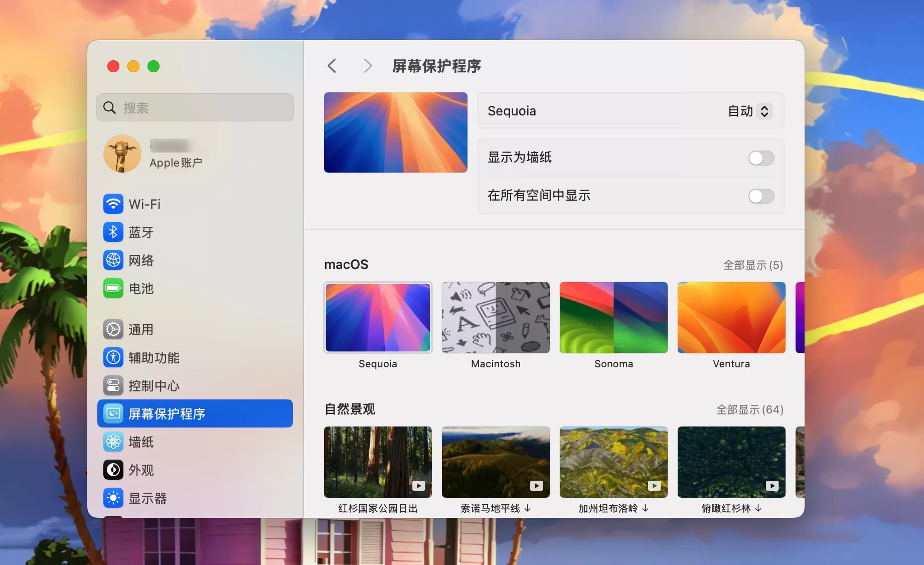Viewport: 924px width, 565px height.
Task: Select 电池 in the sidebar
Action: [x=195, y=289]
